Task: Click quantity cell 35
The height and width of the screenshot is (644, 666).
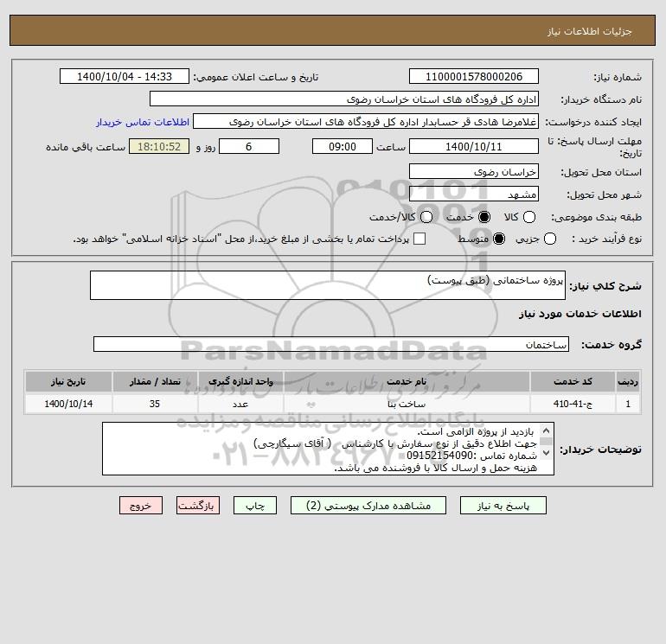Action: pyautogui.click(x=155, y=404)
